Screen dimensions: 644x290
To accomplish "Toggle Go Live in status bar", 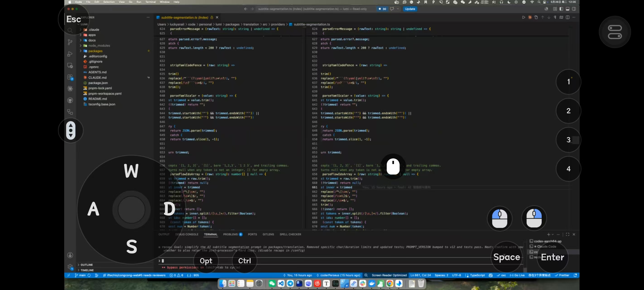I will pyautogui.click(x=517, y=275).
